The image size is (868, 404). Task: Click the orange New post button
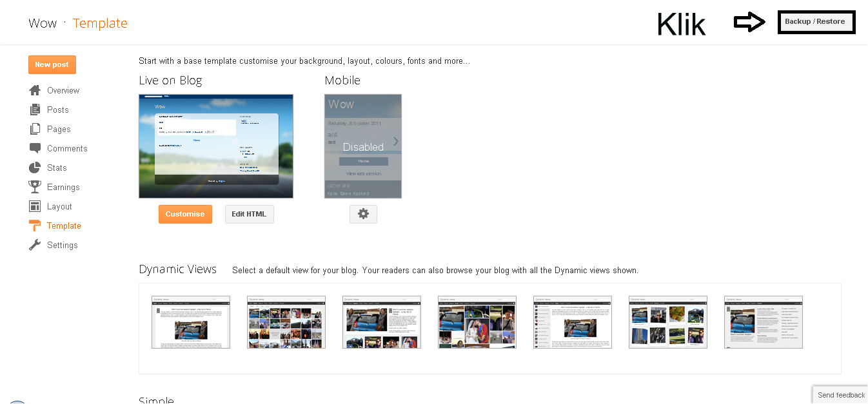(x=52, y=64)
